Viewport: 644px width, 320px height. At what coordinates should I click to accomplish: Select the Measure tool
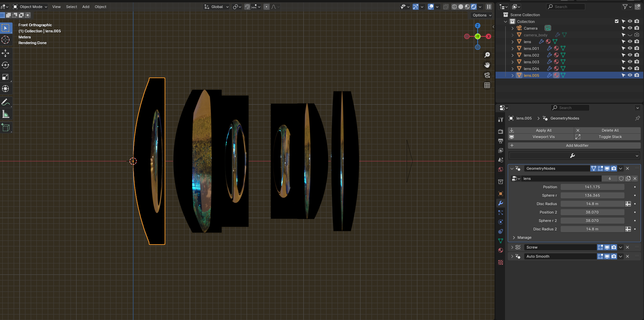[x=5, y=115]
